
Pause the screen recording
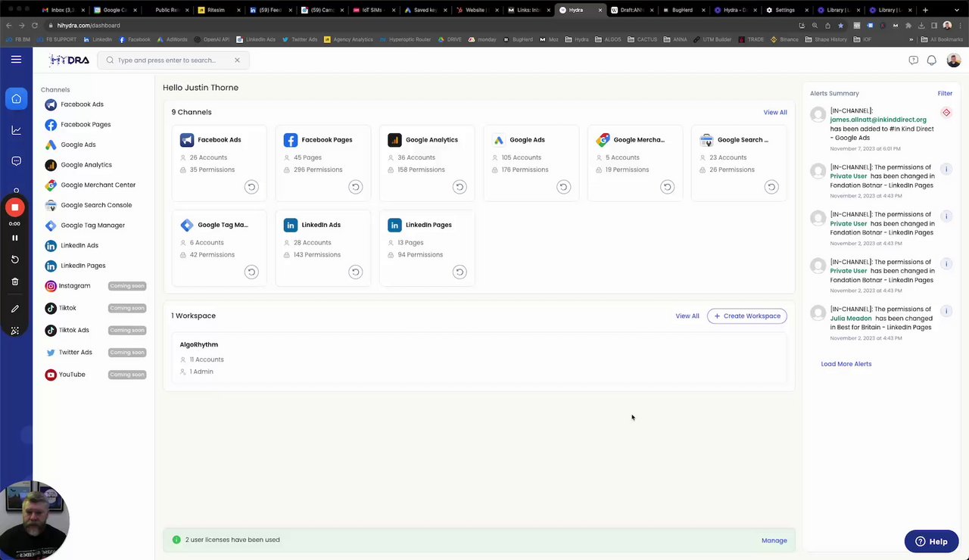click(x=14, y=238)
